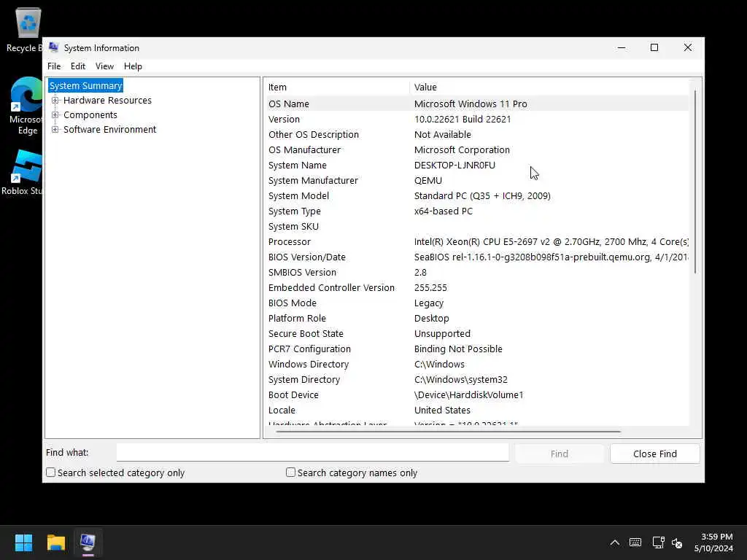Viewport: 747px width, 560px height.
Task: Click the System Information title bar icon
Action: pyautogui.click(x=54, y=47)
